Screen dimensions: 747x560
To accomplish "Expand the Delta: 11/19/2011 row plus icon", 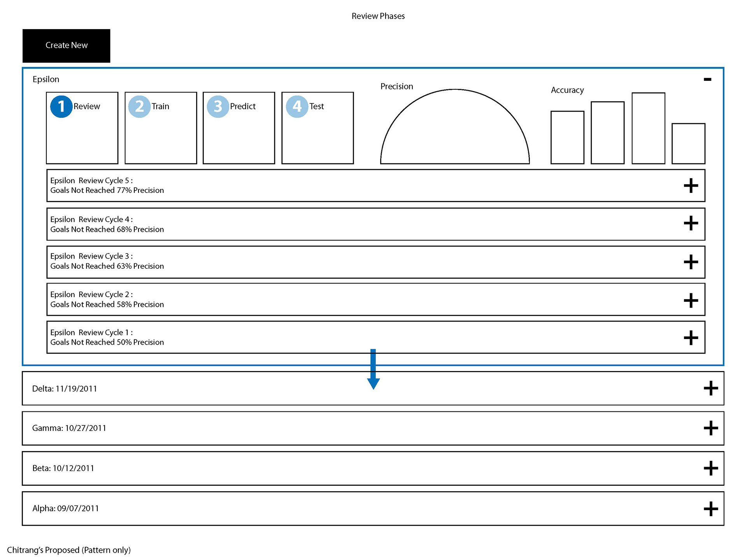I will pyautogui.click(x=710, y=388).
